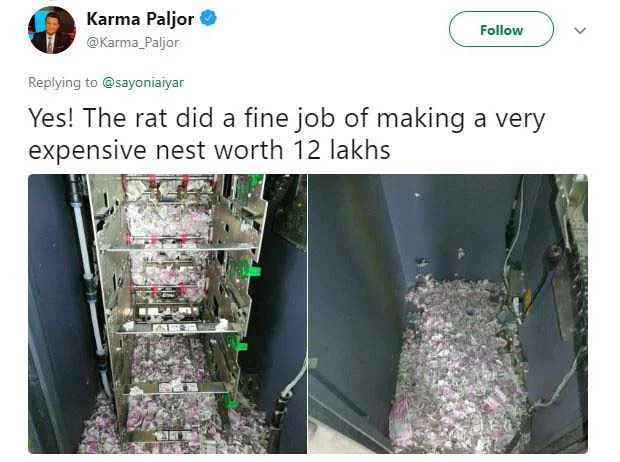Open the @sayoniaiyar mention link

[143, 82]
